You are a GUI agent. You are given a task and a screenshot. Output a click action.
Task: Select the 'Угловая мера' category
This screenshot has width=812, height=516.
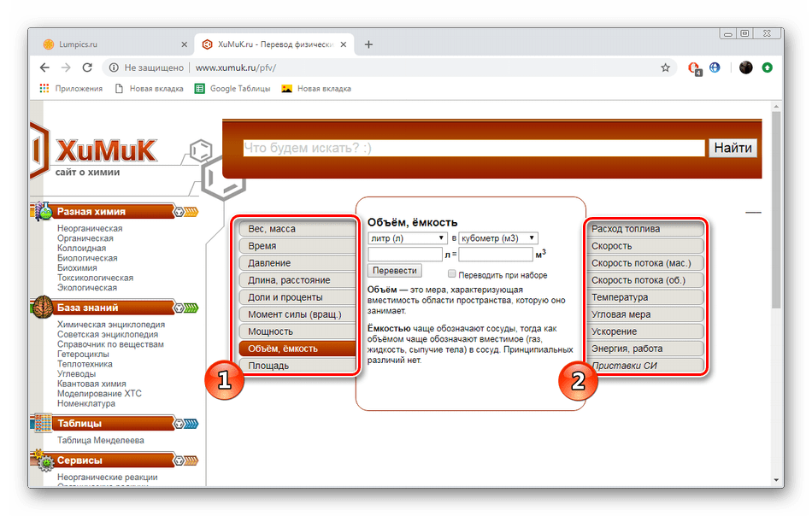[x=646, y=314]
